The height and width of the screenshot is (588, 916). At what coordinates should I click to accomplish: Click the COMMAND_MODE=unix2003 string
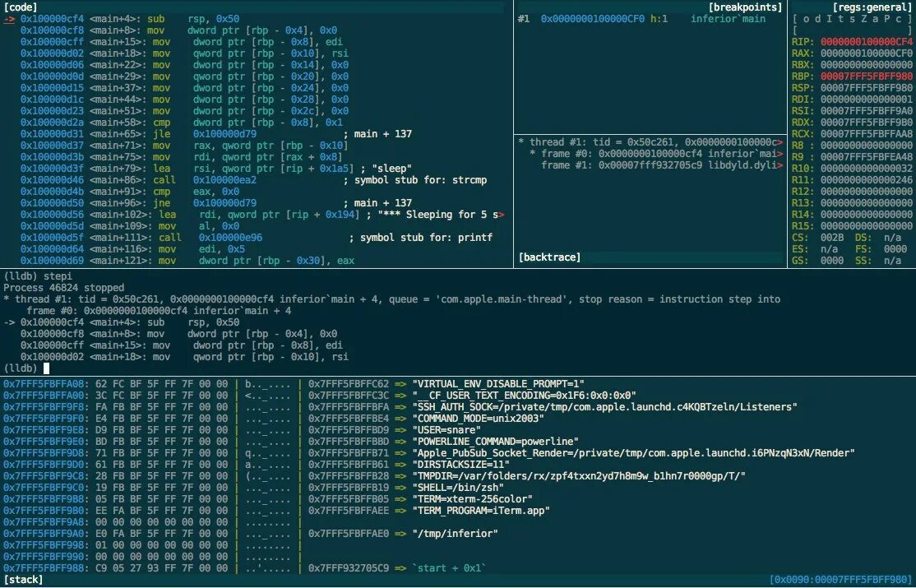(478, 419)
